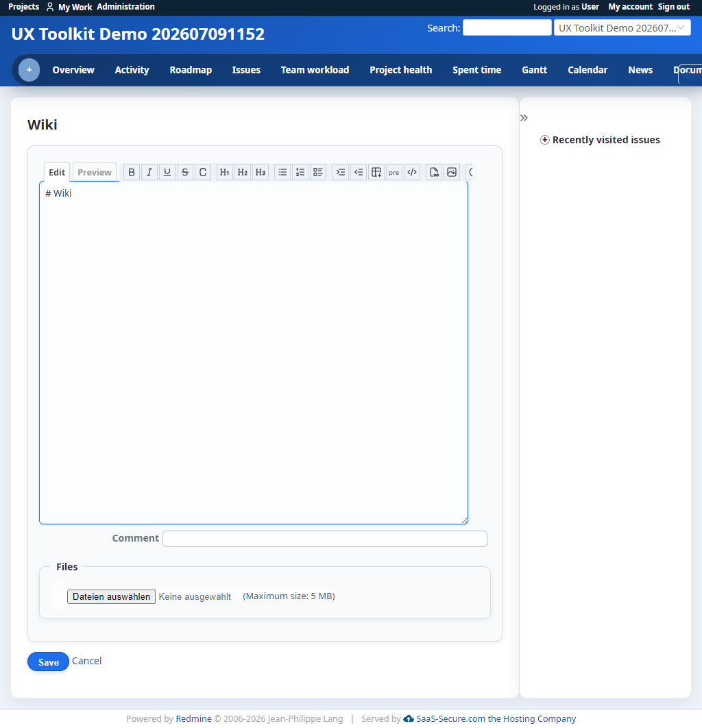The height and width of the screenshot is (728, 702).
Task: Click the My Work person icon
Action: click(x=50, y=7)
